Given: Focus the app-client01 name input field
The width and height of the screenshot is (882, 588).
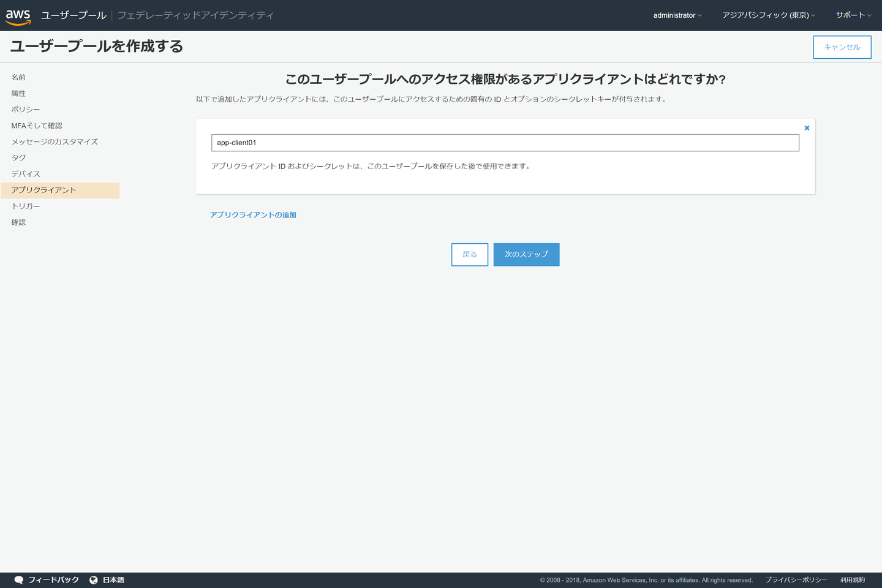Looking at the screenshot, I should [505, 143].
